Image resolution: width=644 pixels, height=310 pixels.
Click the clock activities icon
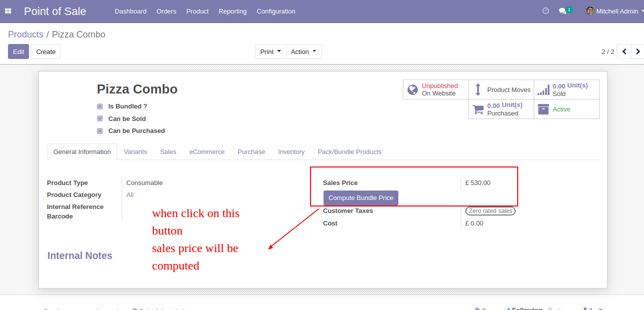pyautogui.click(x=546, y=11)
